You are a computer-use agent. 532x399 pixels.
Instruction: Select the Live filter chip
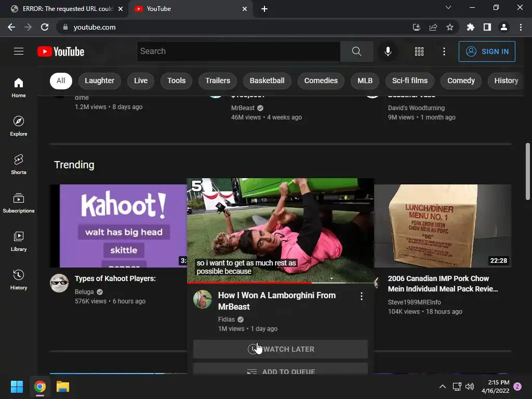(x=140, y=81)
